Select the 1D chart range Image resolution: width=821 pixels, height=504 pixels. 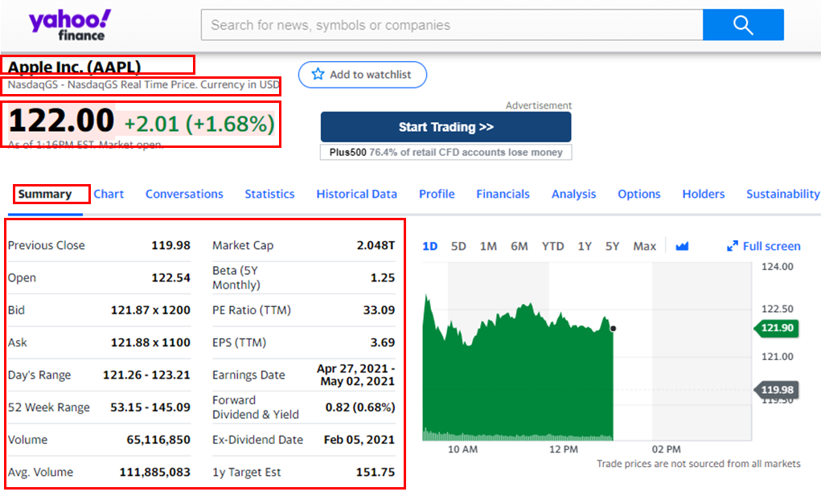[x=430, y=246]
